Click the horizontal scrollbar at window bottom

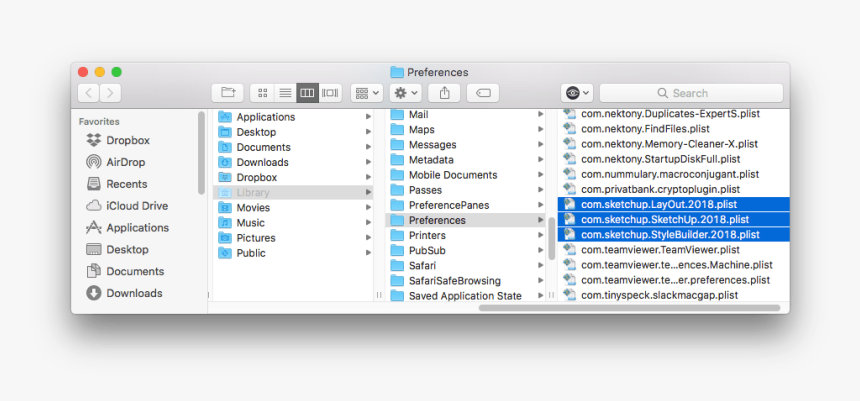pos(630,308)
